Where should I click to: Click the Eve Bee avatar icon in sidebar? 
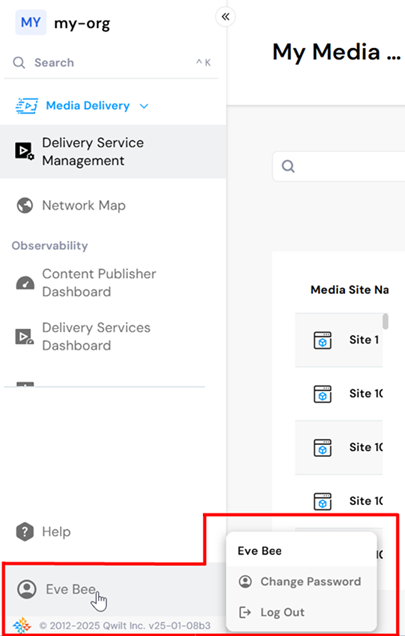[27, 589]
